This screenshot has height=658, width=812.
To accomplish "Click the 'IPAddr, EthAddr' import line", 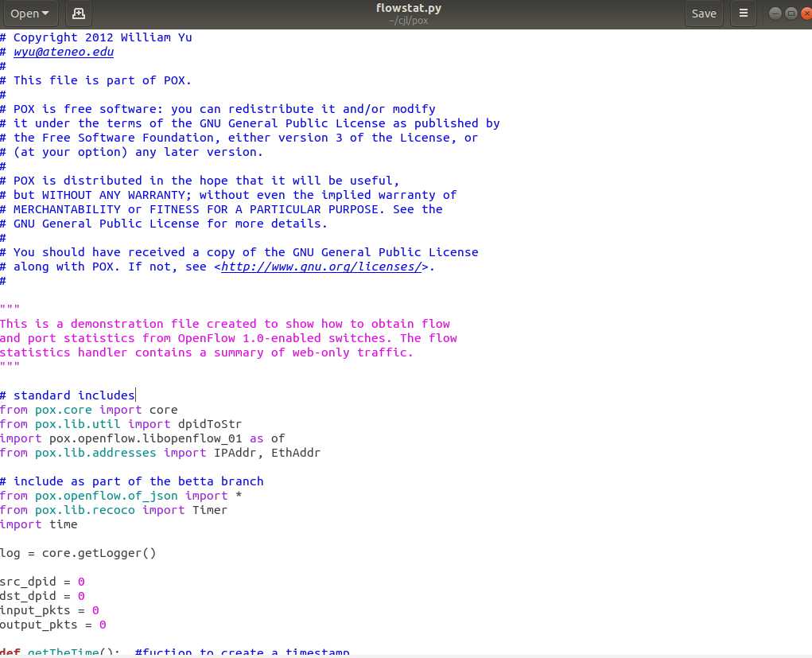I will (x=161, y=453).
